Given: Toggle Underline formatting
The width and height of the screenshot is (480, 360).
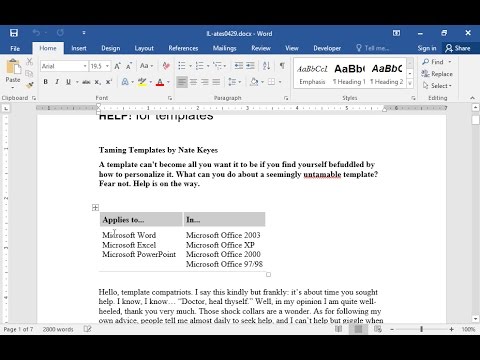Looking at the screenshot, I should 68,82.
